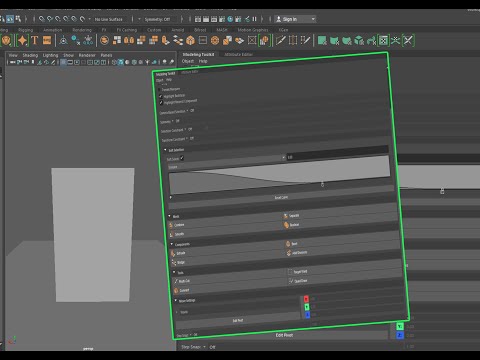480x360 pixels.
Task: Click the first green UV shelf icon
Action: coord(322,41)
